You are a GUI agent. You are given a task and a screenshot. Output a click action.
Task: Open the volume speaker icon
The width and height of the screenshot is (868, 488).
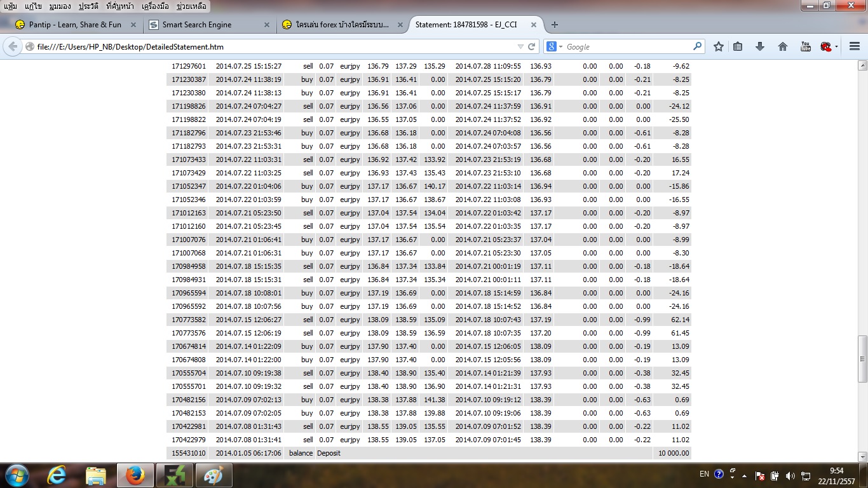[x=790, y=475]
